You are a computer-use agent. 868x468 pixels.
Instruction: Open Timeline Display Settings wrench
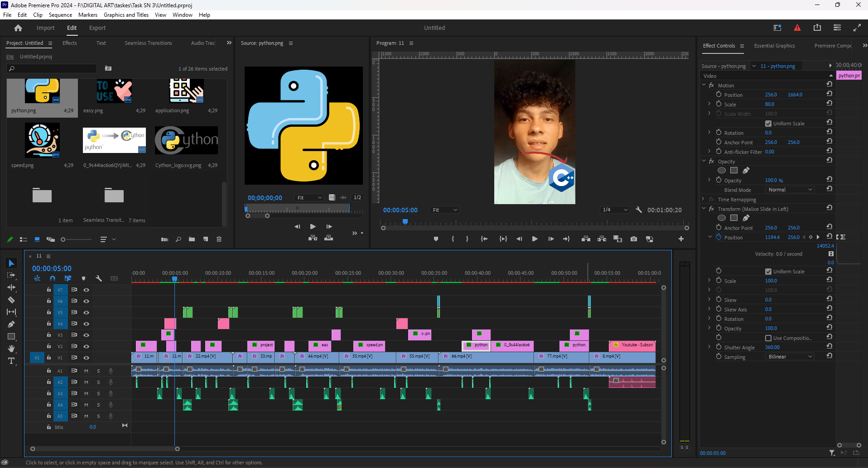click(x=99, y=278)
